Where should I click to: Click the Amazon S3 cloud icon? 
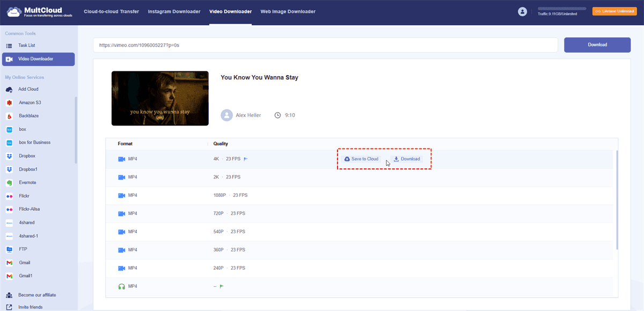(x=9, y=102)
